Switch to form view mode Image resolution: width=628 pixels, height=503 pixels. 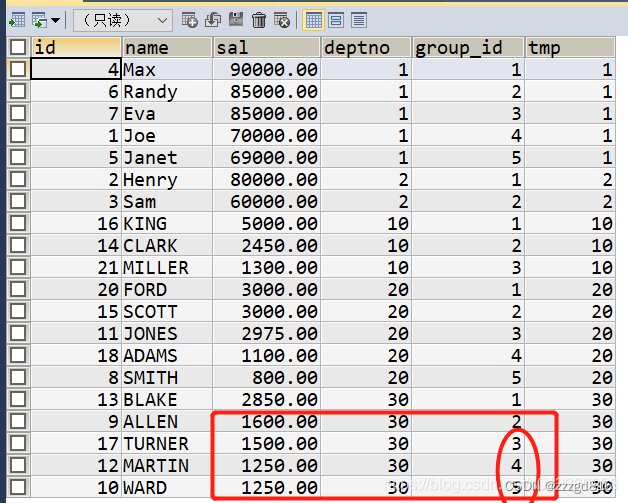point(336,19)
